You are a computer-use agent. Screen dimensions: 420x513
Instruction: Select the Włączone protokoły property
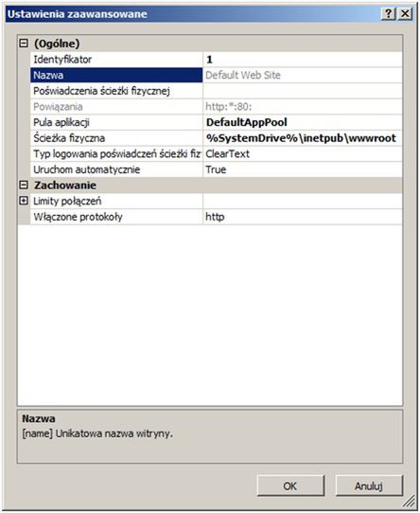coord(116,217)
